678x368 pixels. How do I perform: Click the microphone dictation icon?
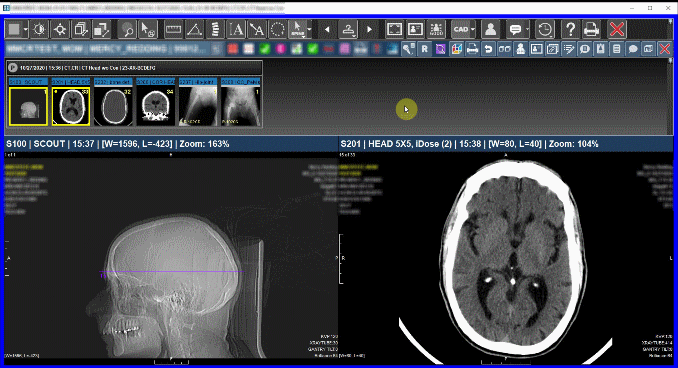[408, 49]
